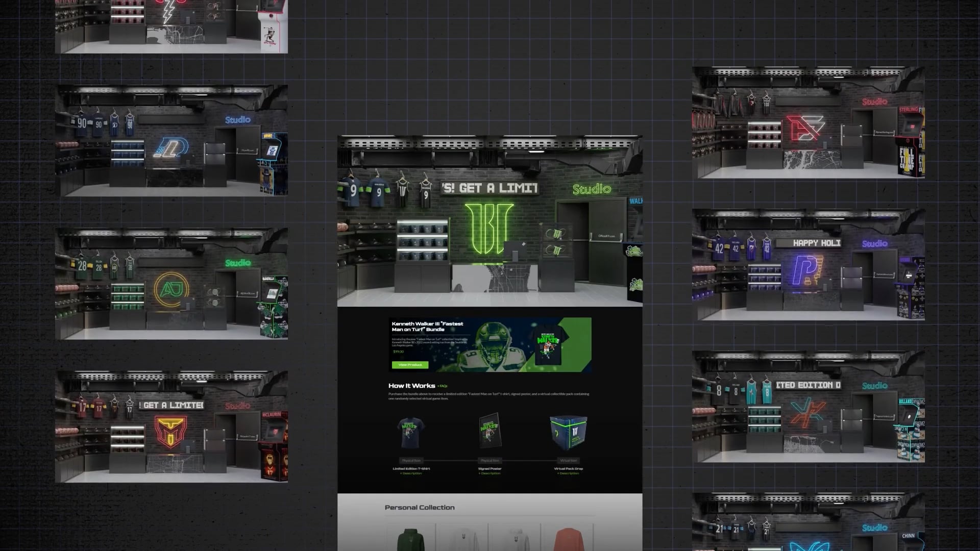Click the Signed Poster item image
The image size is (980, 551).
pyautogui.click(x=490, y=431)
